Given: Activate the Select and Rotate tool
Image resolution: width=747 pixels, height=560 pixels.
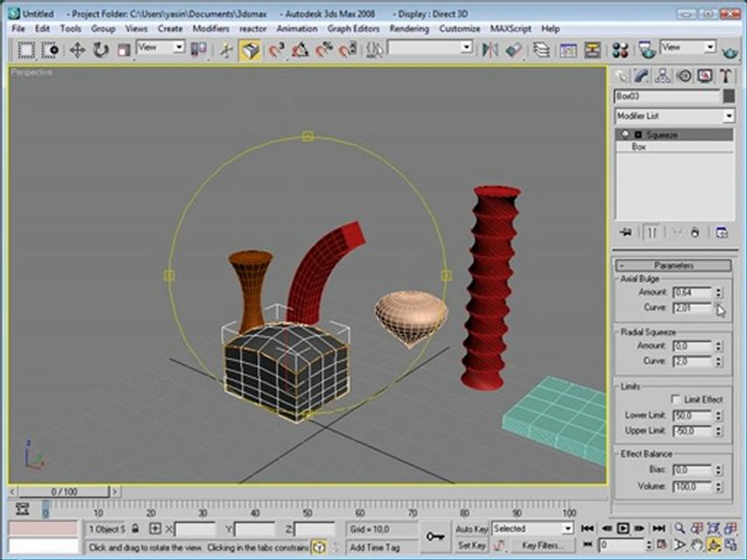Looking at the screenshot, I should [x=100, y=50].
